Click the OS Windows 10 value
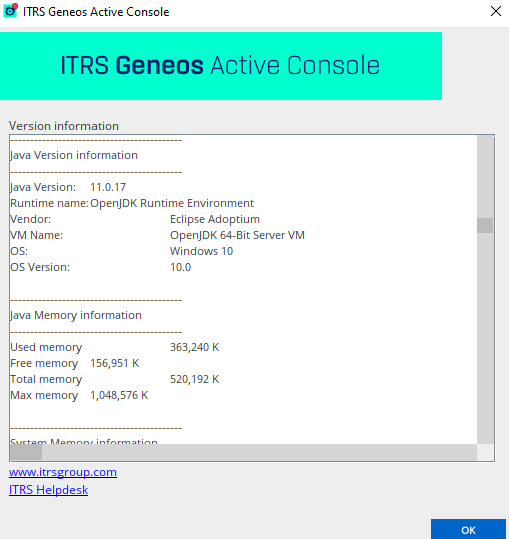The height and width of the screenshot is (539, 509). point(201,251)
